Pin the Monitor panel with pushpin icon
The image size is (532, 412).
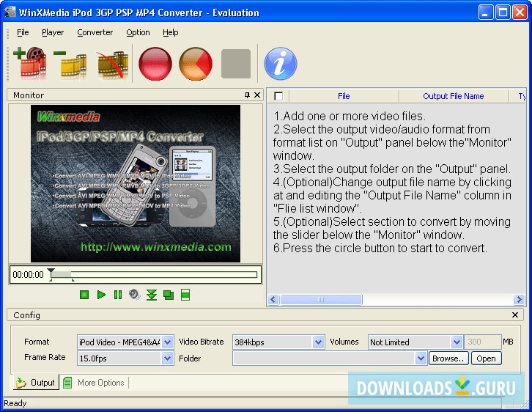(248, 95)
